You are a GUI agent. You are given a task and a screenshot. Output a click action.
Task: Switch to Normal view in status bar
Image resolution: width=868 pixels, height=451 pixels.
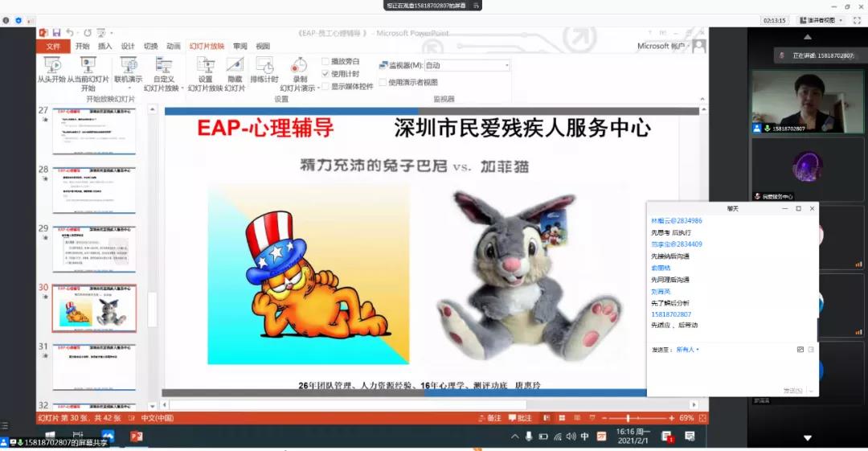pos(547,418)
